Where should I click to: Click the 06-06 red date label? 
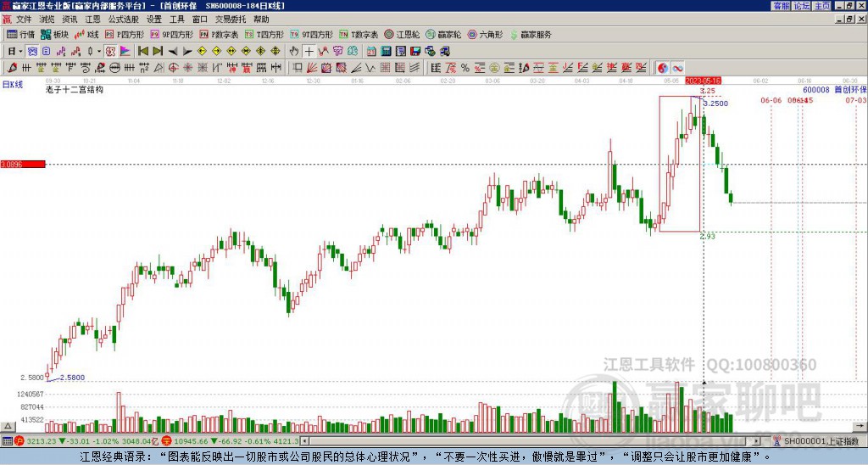[771, 100]
